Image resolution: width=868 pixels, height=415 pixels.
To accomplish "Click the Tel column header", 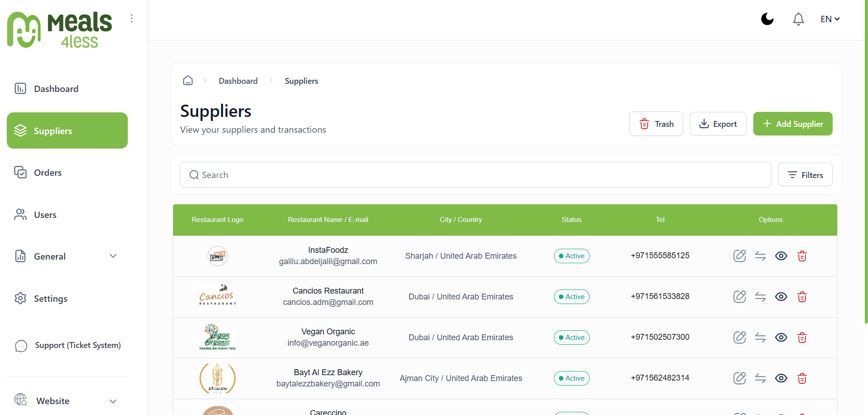I will tap(660, 220).
